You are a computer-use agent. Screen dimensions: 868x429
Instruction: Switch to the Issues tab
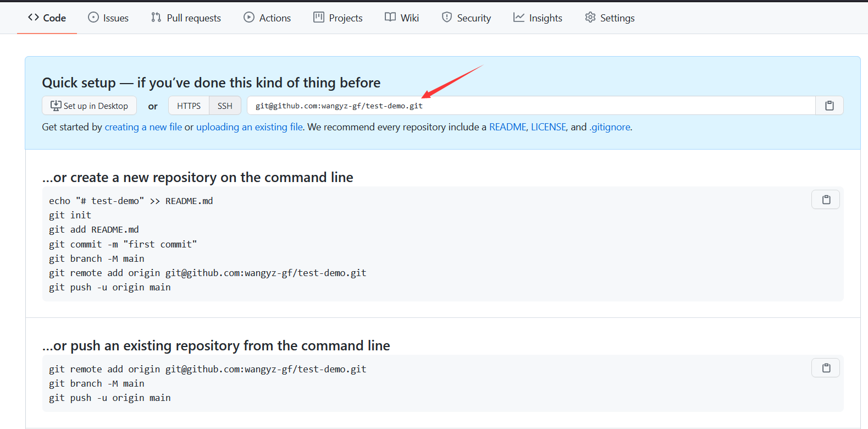(x=108, y=18)
